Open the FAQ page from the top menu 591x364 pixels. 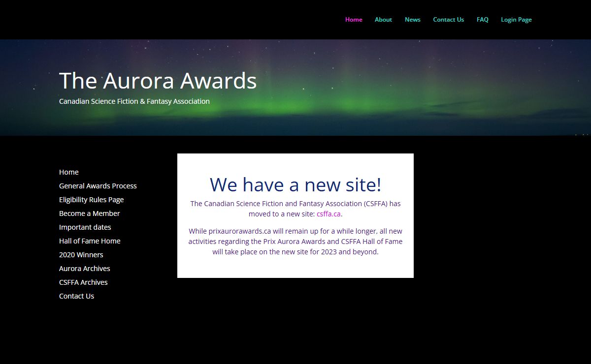tap(483, 20)
